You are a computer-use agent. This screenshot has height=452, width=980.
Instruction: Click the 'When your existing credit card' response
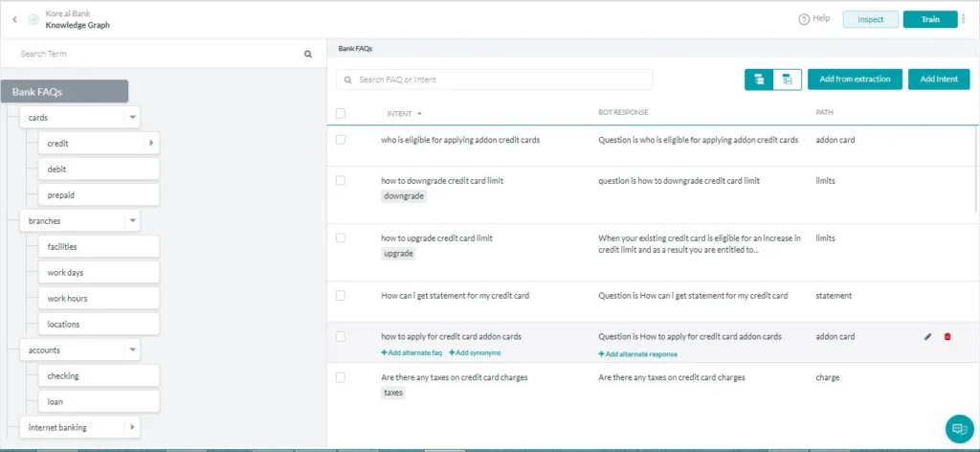[x=700, y=244]
